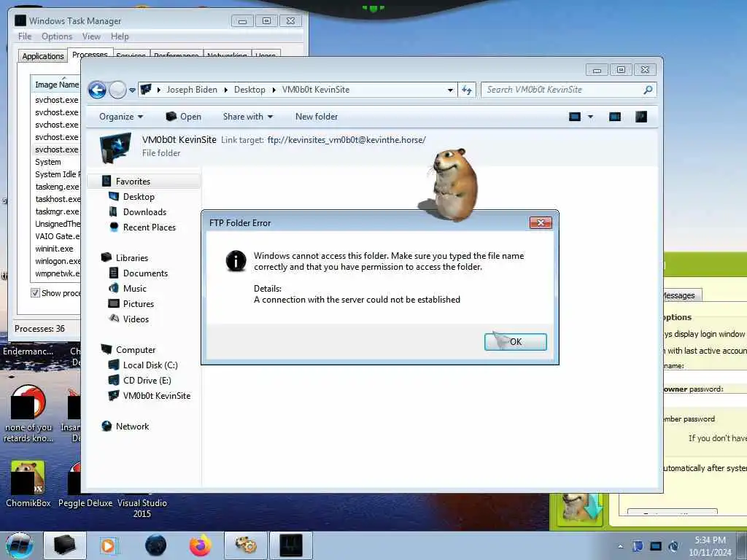Open the Music library
The height and width of the screenshot is (560, 747).
point(134,289)
